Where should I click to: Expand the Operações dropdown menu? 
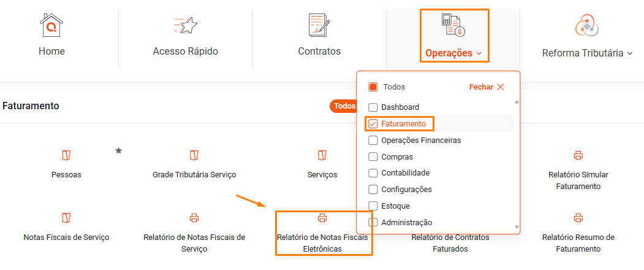tap(454, 53)
